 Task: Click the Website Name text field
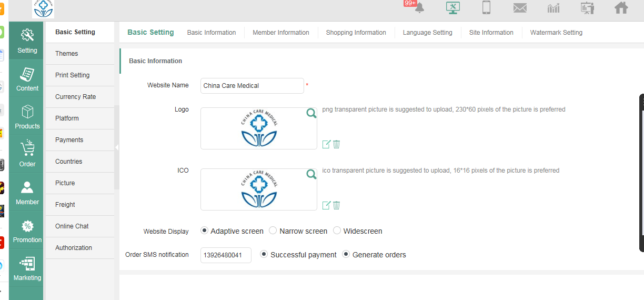[252, 86]
